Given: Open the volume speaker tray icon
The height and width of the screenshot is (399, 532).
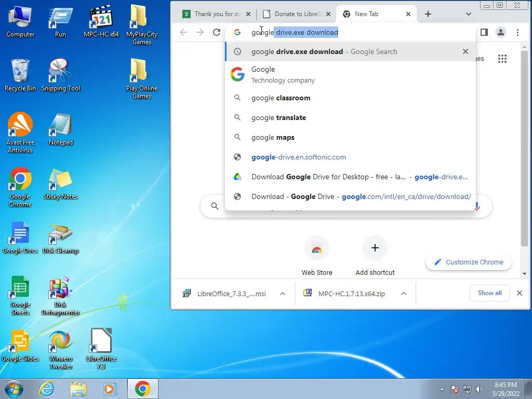Looking at the screenshot, I should point(480,389).
